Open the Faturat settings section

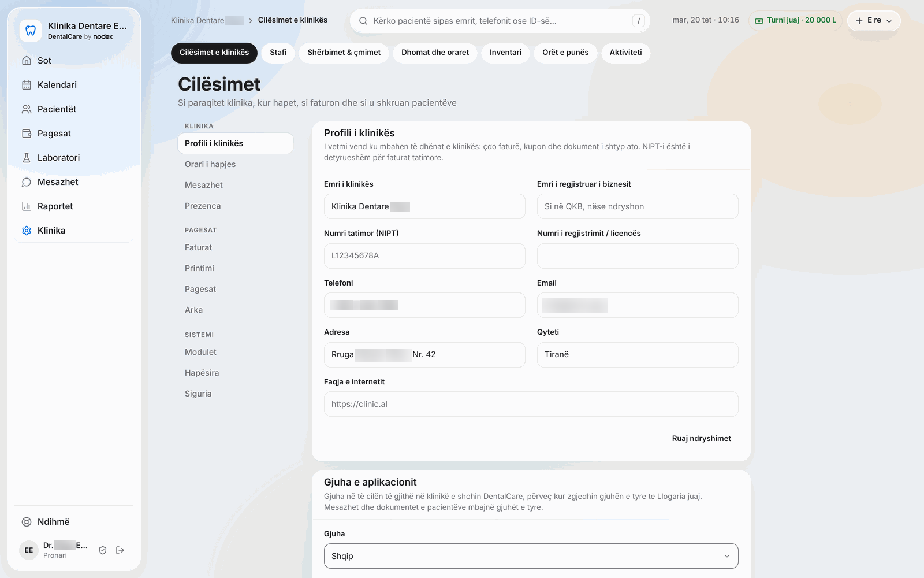236,247
